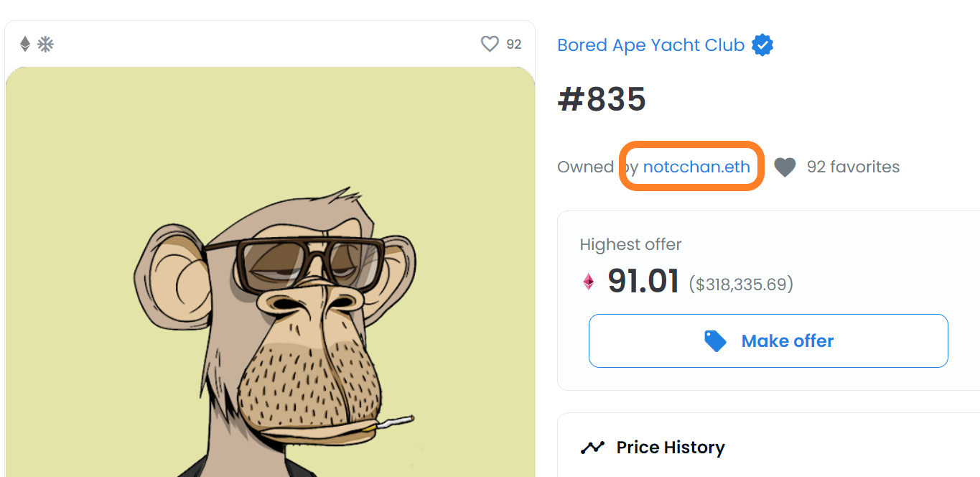Click the tag icon in Make offer
980x477 pixels.
click(715, 341)
